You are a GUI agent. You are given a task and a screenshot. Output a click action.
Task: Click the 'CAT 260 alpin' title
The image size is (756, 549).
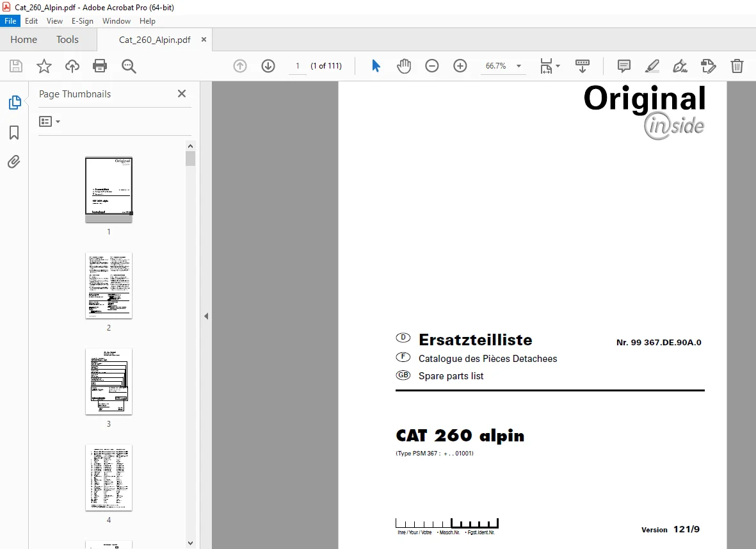(x=460, y=436)
